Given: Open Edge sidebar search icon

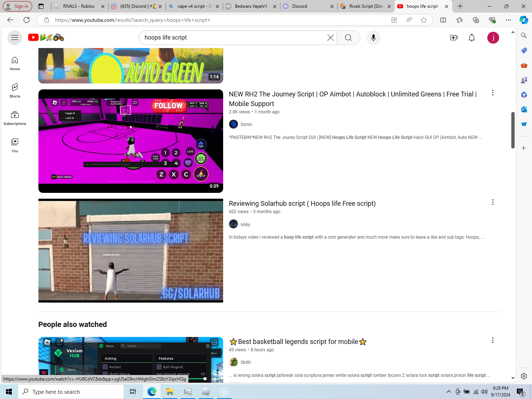Looking at the screenshot, I should pos(524,35).
